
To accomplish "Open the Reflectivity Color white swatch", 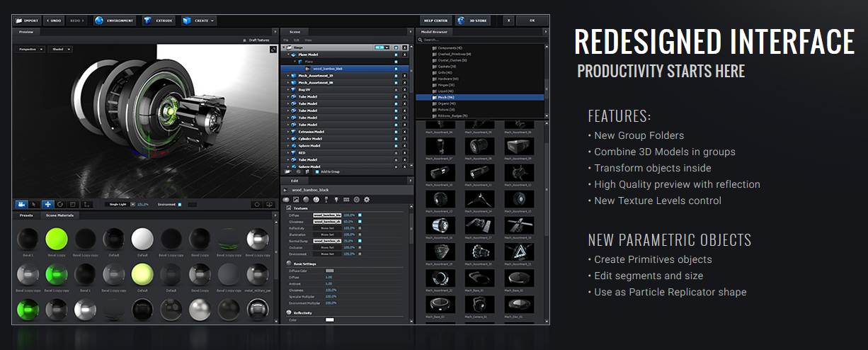I will [329, 320].
